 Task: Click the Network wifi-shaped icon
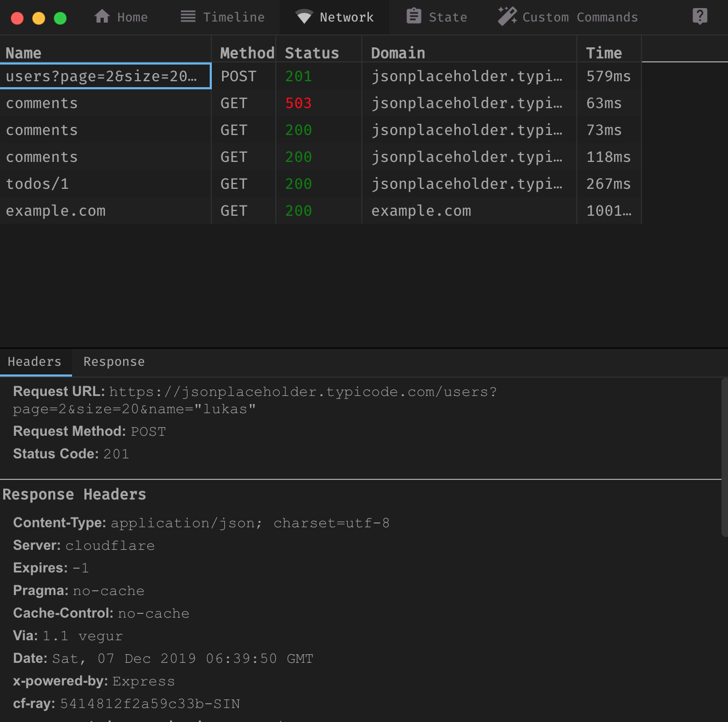tap(304, 17)
